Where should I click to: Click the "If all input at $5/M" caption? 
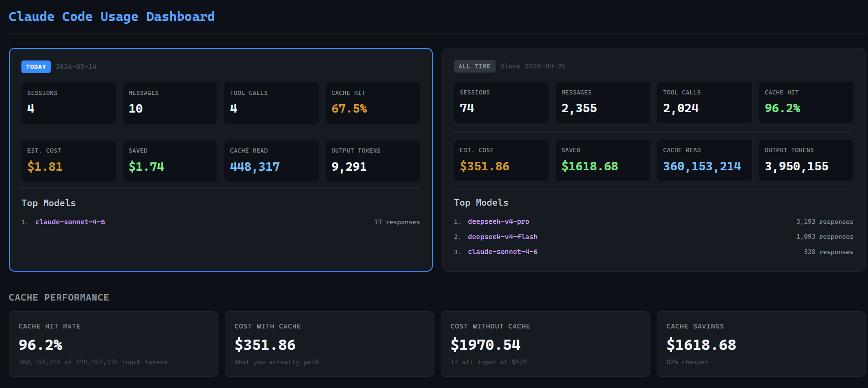(489, 362)
